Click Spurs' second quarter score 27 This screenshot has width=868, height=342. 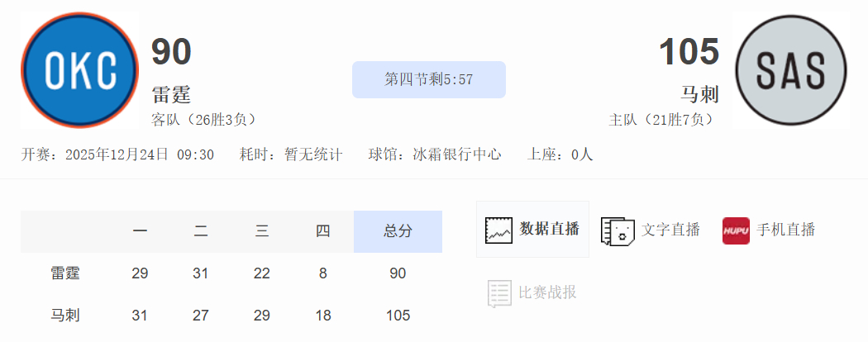(200, 316)
